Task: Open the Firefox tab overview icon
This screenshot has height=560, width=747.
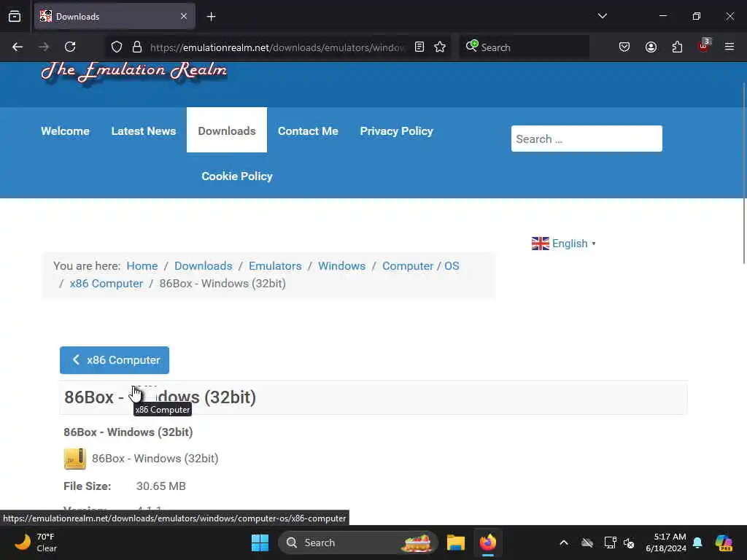Action: pos(15,17)
